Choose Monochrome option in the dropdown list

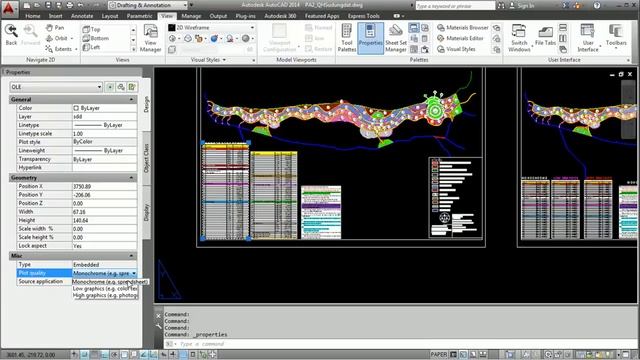110,282
